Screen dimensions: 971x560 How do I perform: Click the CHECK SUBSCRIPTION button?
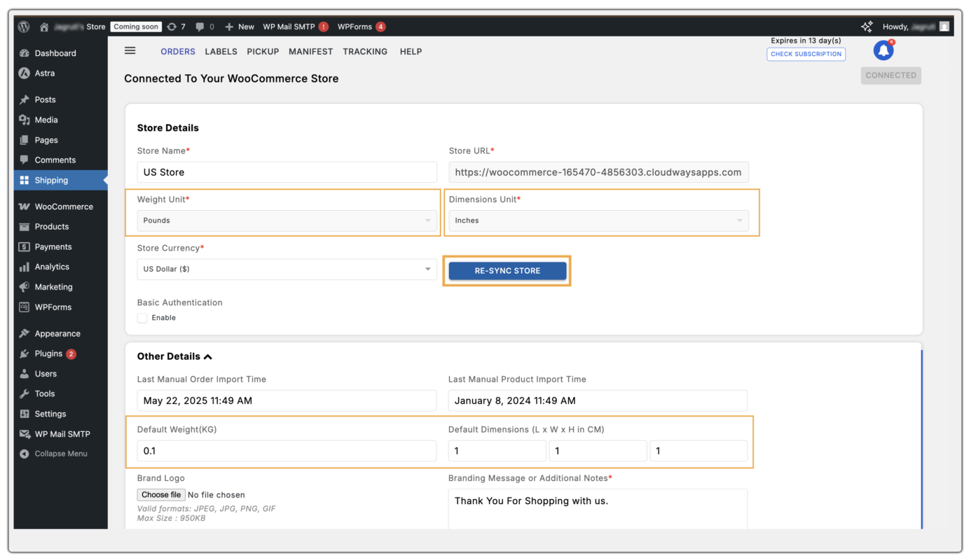click(x=806, y=54)
